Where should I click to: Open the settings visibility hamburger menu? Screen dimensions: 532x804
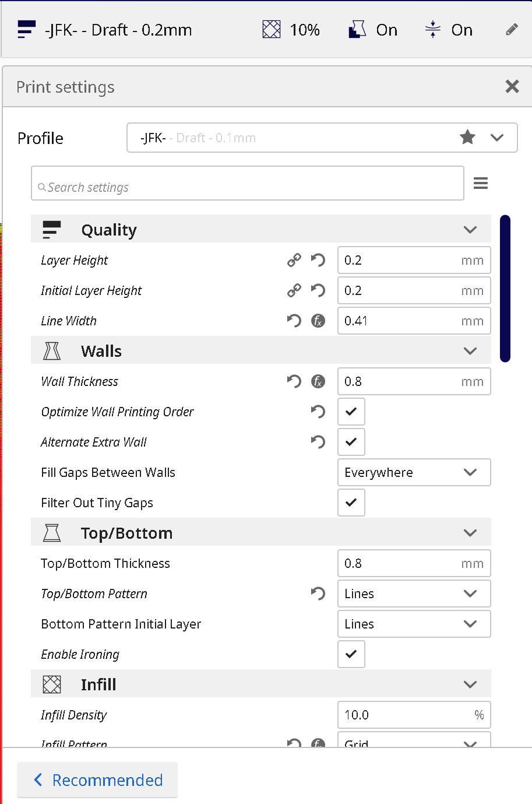(481, 184)
